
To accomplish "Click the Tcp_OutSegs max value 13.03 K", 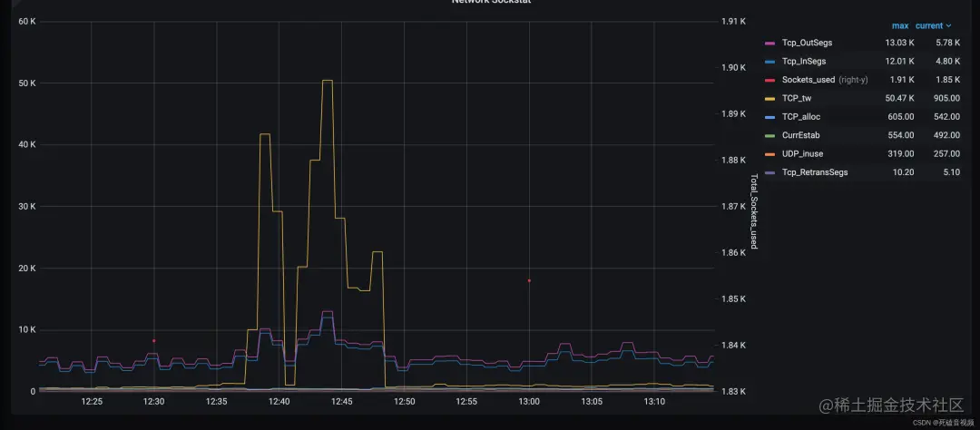I will click(x=899, y=43).
